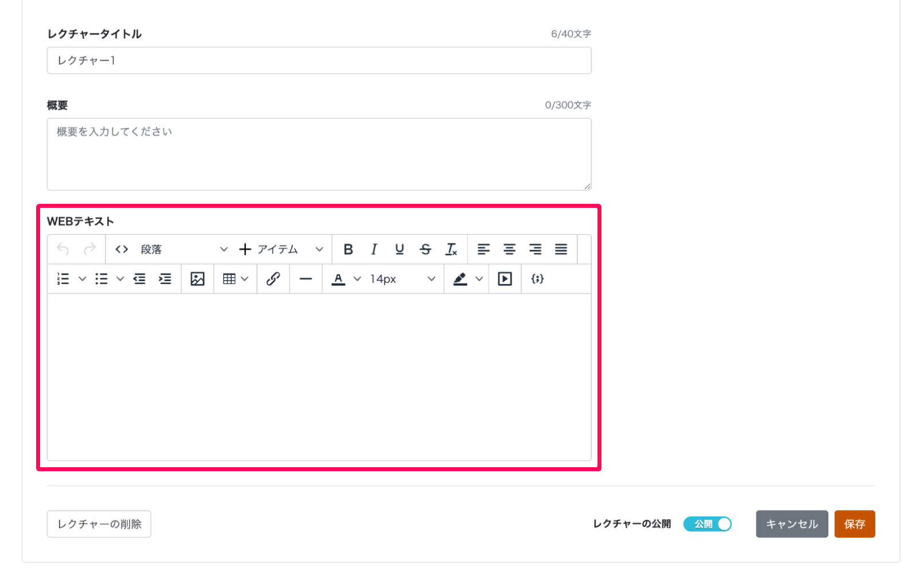Insert numbered list

[x=64, y=279]
